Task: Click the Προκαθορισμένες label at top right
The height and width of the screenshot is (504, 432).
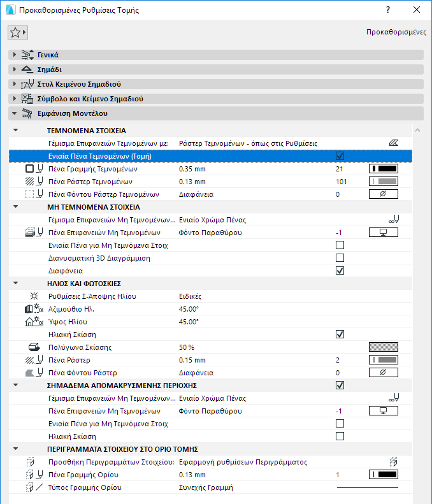Action: pyautogui.click(x=396, y=32)
